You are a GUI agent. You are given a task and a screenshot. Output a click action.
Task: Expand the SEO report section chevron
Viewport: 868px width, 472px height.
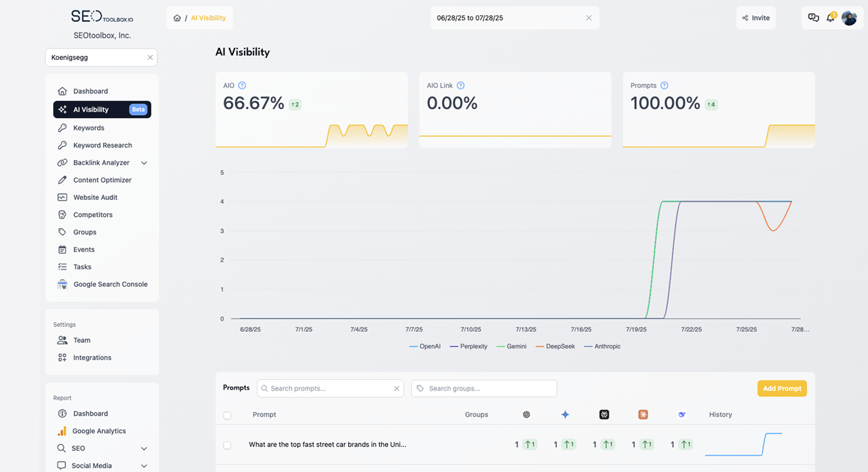tap(144, 448)
